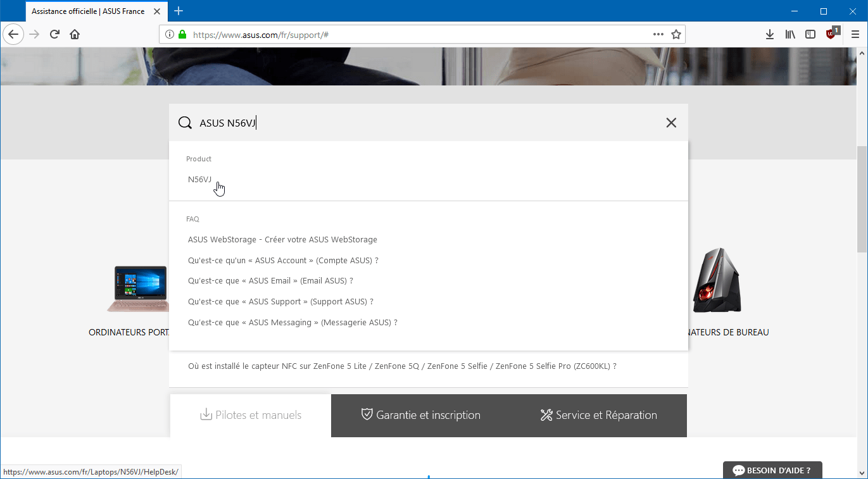
Task: Switch to Pilotes et manuels tab
Action: (x=251, y=415)
